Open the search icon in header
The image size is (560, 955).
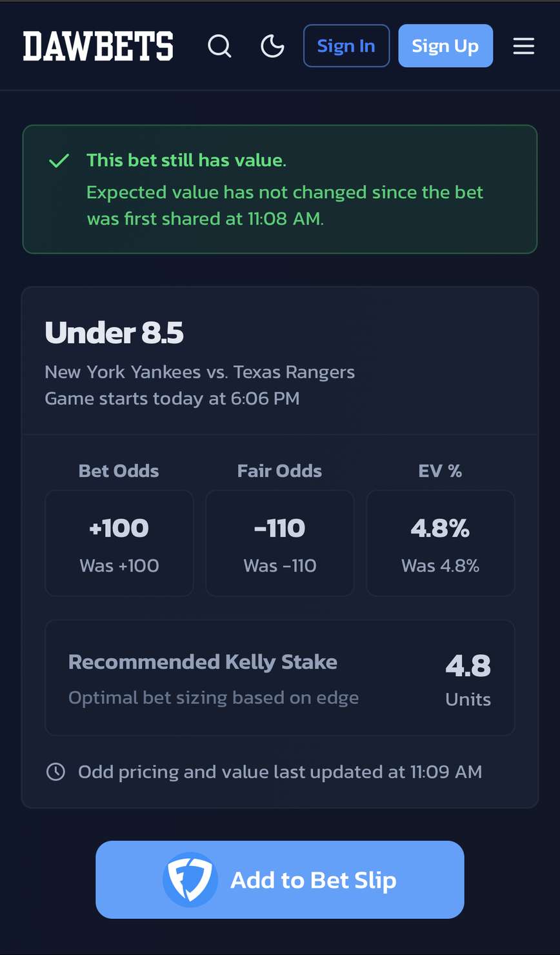pos(219,46)
